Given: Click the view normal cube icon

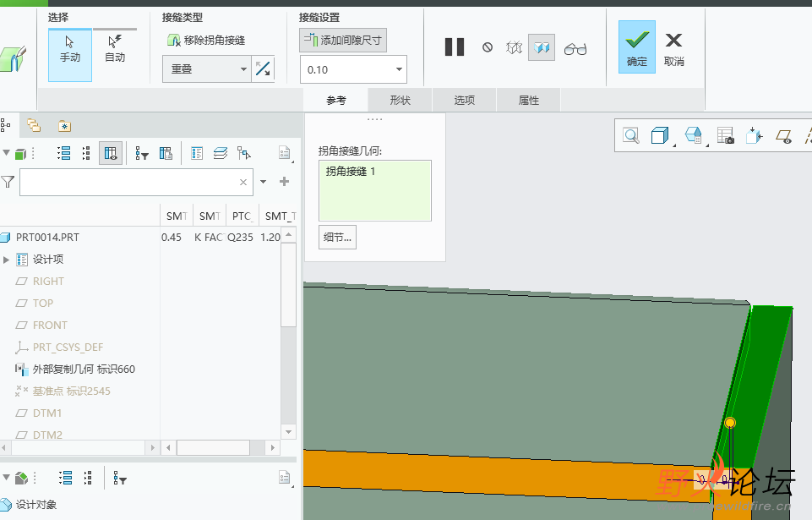Looking at the screenshot, I should tap(754, 136).
